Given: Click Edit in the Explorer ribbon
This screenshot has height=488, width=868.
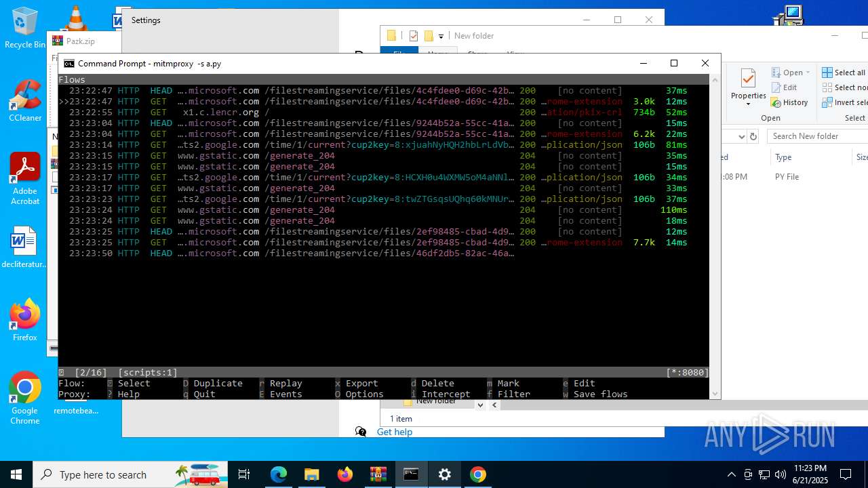Looking at the screenshot, I should pos(784,87).
